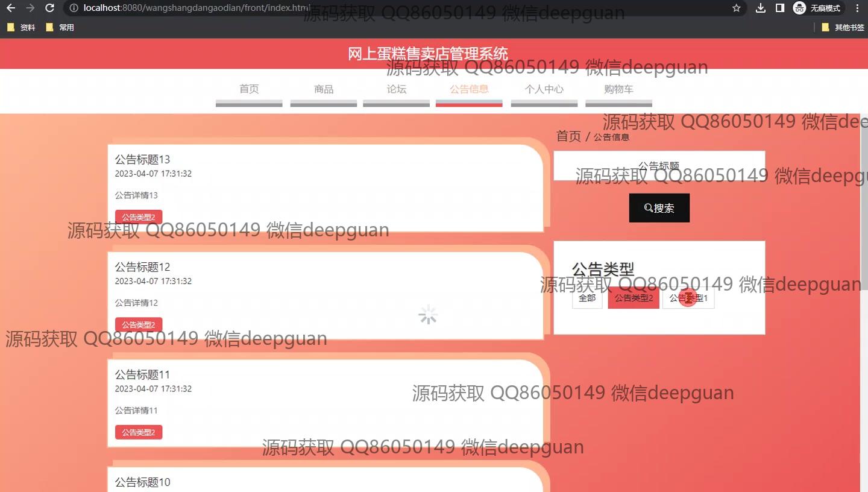
Task: Open the 公告信息 navigation tab
Action: (469, 89)
